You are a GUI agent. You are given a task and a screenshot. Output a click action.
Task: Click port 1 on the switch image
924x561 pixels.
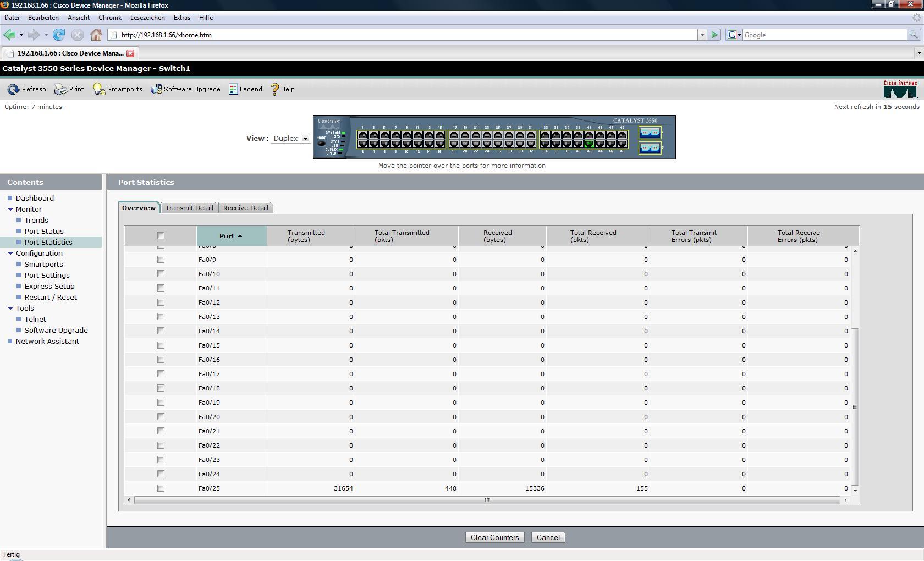coord(362,135)
